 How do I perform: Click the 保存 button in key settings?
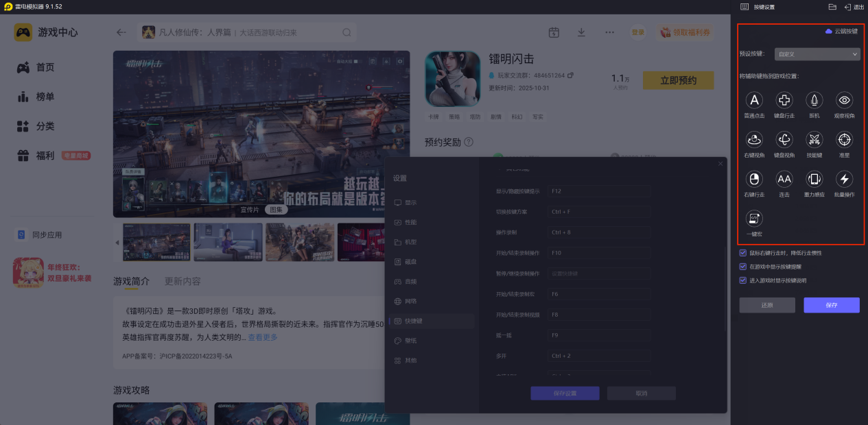(832, 305)
